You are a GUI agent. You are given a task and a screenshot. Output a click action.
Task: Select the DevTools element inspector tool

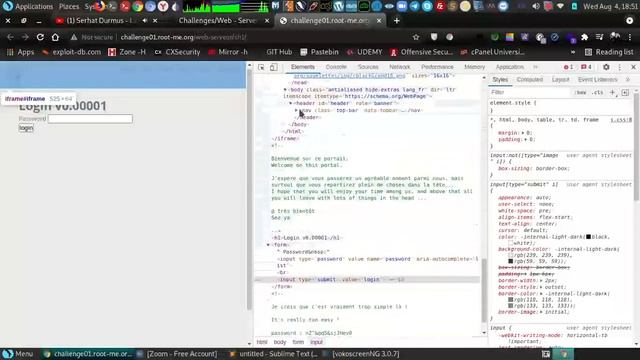[x=261, y=67]
